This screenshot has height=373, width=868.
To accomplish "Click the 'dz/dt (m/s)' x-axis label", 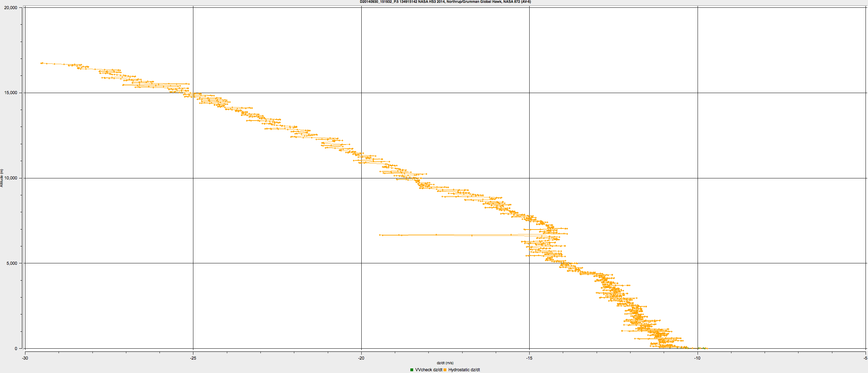I will coord(445,363).
